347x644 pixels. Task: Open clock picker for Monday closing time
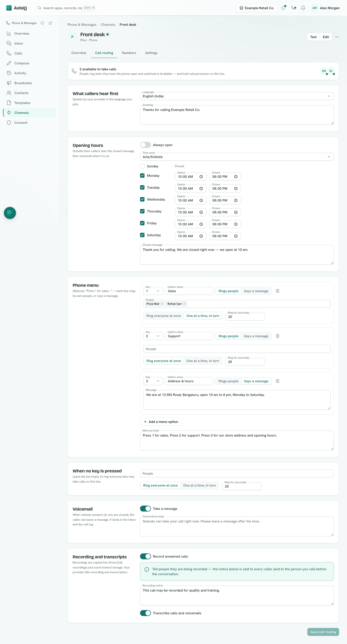click(x=236, y=177)
